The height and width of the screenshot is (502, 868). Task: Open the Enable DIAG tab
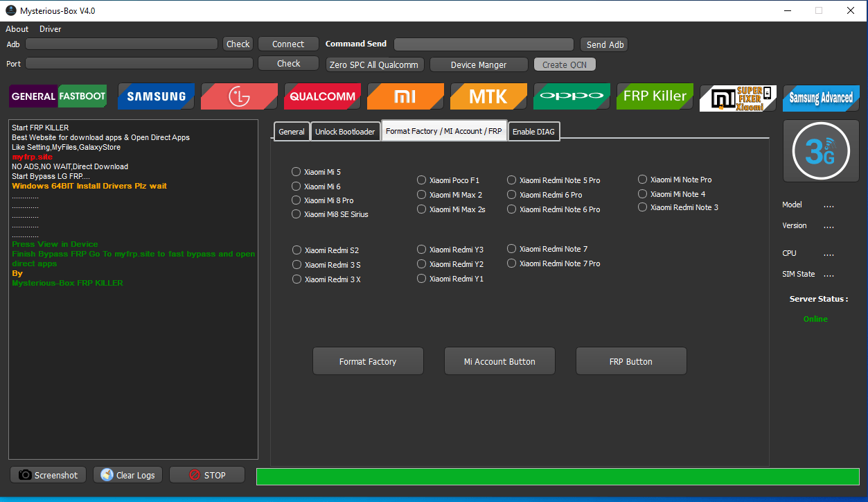[533, 131]
